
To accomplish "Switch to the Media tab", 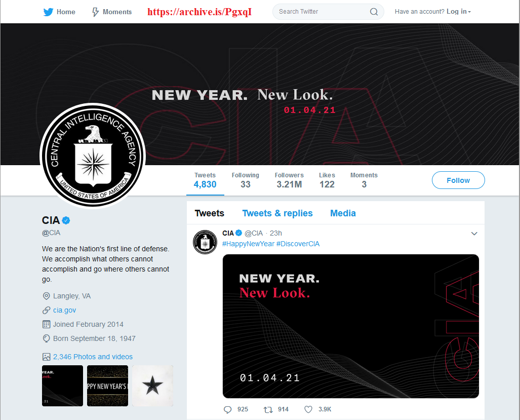I will [x=343, y=213].
